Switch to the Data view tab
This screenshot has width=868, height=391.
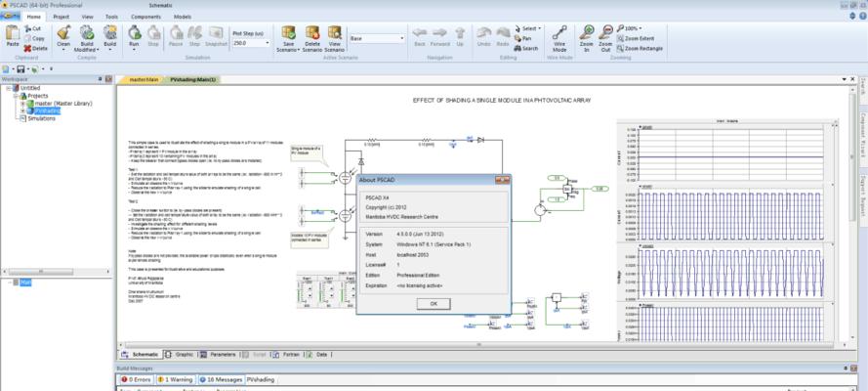tap(317, 355)
